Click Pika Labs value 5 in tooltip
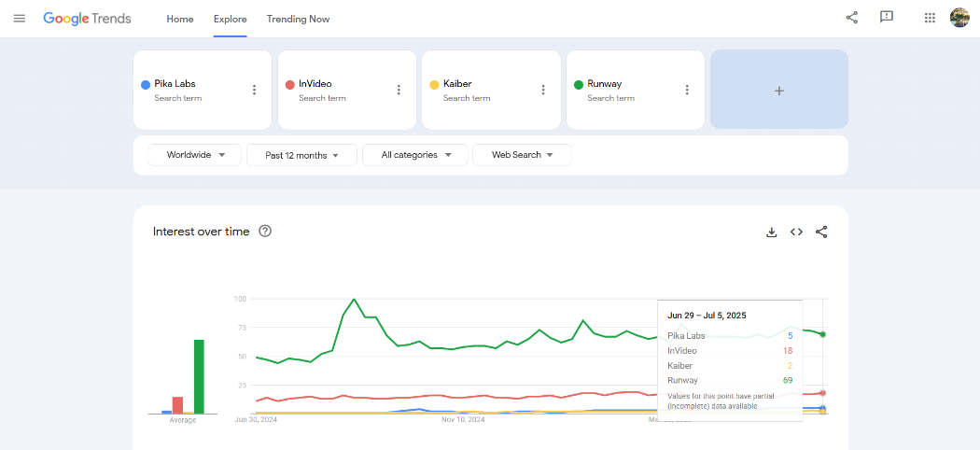The width and height of the screenshot is (980, 450). pyautogui.click(x=791, y=336)
